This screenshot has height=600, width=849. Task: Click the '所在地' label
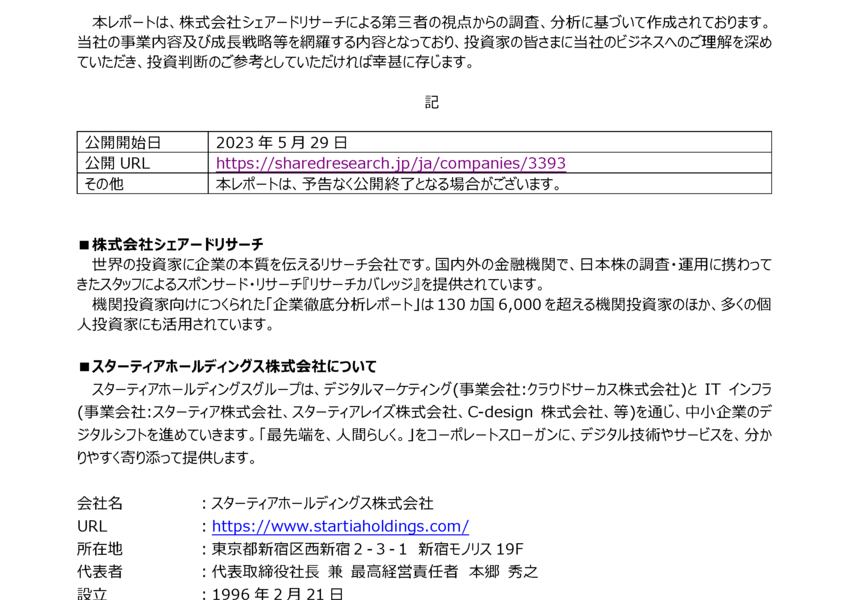[100, 549]
